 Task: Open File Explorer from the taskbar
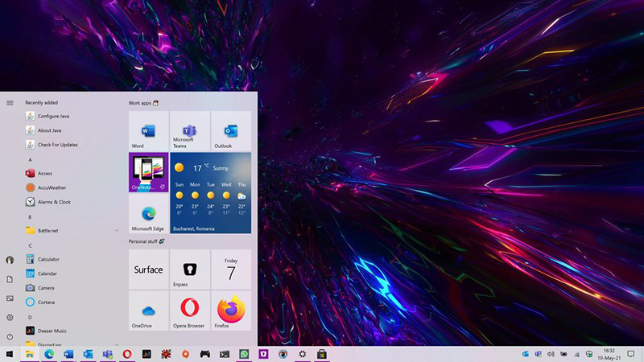point(30,354)
